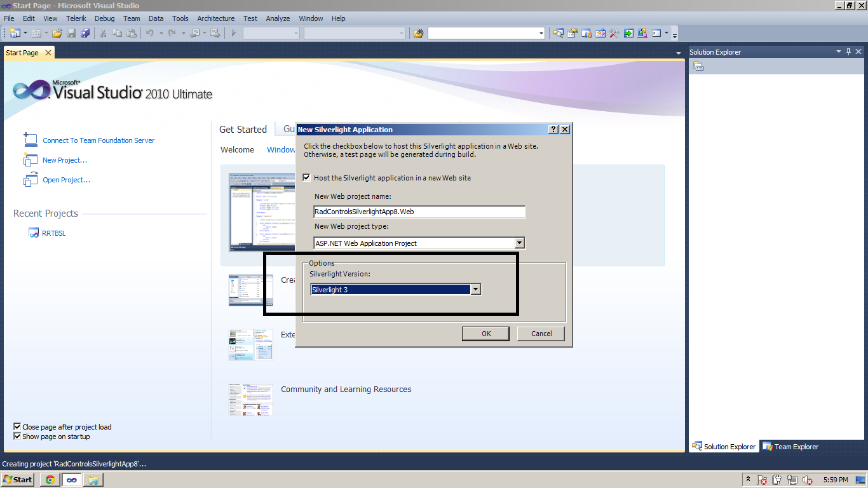Click the Cut scissors toolbar icon
This screenshot has width=868, height=488.
(x=103, y=33)
